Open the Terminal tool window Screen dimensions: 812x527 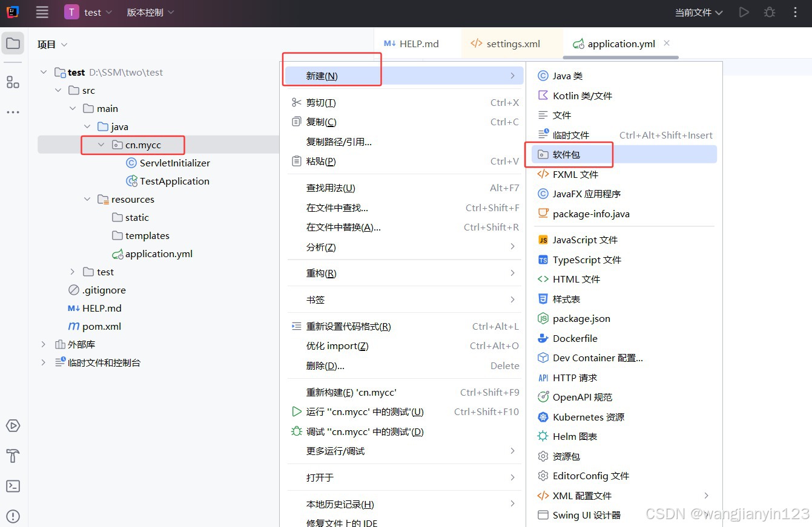pyautogui.click(x=13, y=486)
